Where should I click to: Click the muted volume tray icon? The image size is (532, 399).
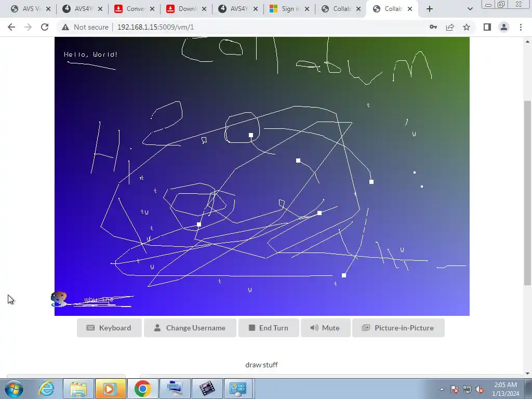coord(480,389)
